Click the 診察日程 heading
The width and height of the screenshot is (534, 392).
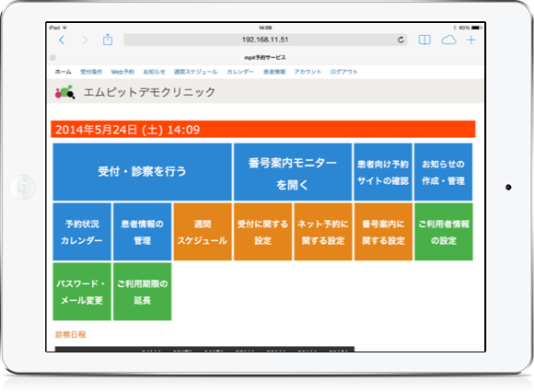pyautogui.click(x=71, y=335)
